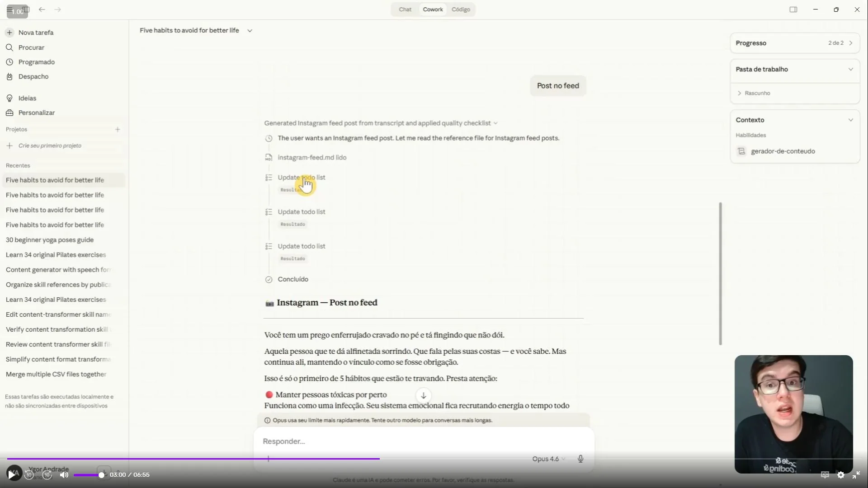The height and width of the screenshot is (488, 868).
Task: Click the plus icon beside Nova tarefa
Action: pos(9,33)
